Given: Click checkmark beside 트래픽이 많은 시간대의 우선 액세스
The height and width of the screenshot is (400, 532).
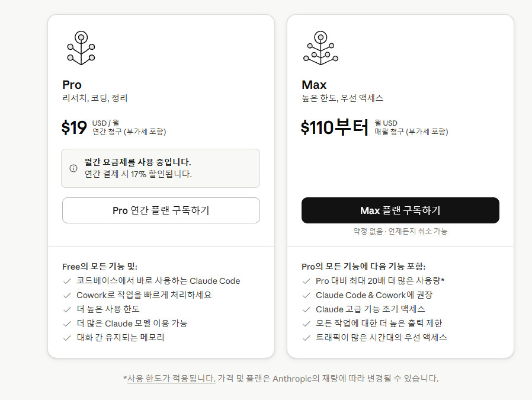Looking at the screenshot, I should click(306, 338).
